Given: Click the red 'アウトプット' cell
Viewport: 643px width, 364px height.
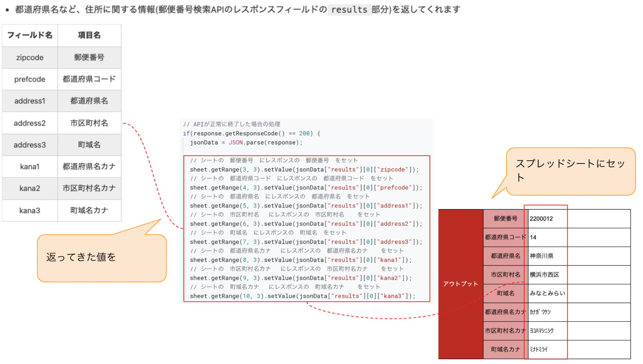Looking at the screenshot, I should [x=461, y=284].
